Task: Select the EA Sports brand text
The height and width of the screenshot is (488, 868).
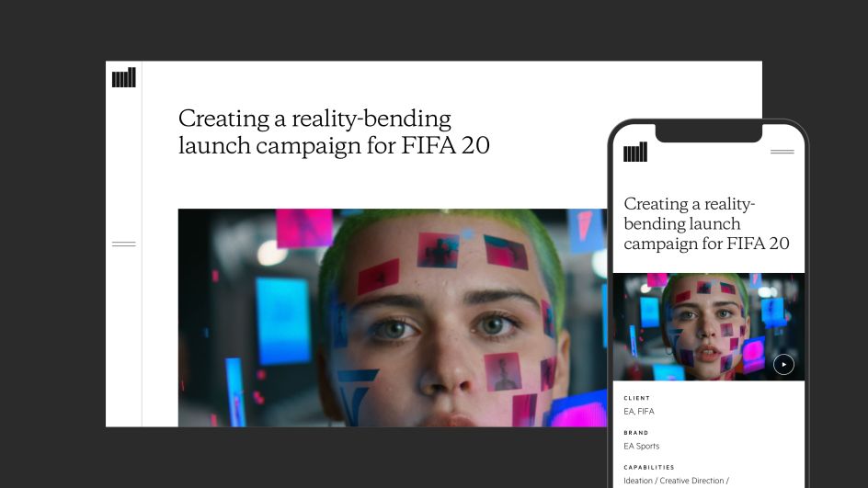Action: (x=642, y=446)
